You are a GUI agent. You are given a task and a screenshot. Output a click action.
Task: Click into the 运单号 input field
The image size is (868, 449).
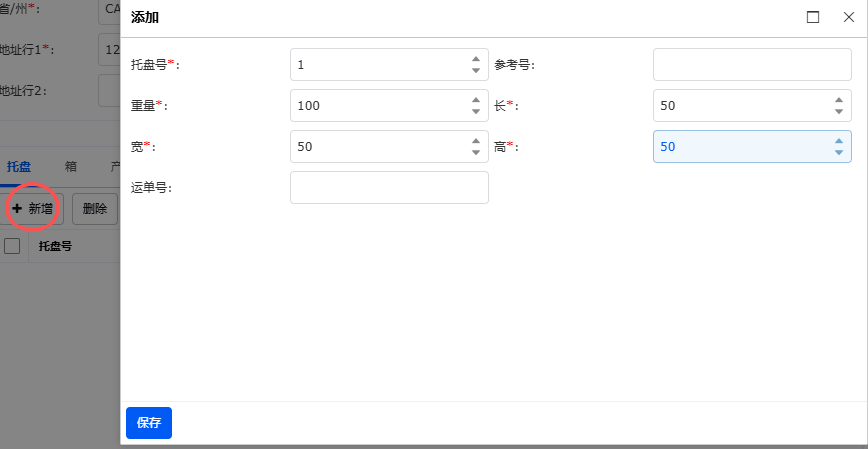point(389,188)
